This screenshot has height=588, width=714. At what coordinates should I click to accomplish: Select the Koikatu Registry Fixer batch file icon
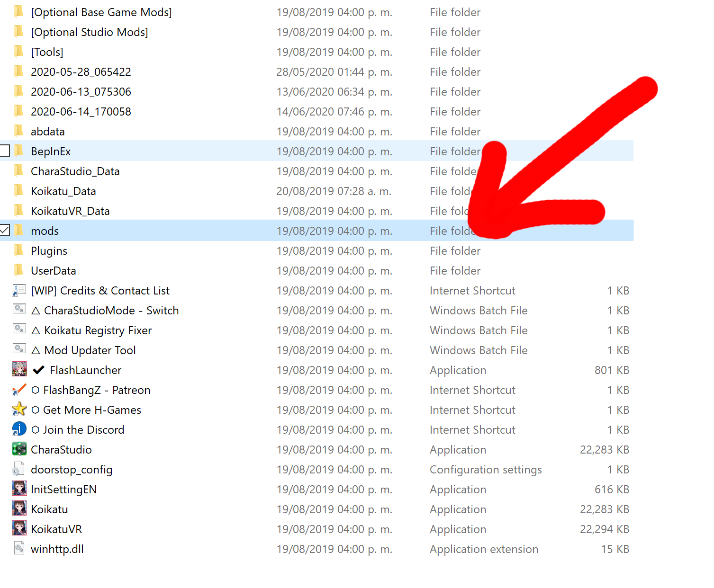pyautogui.click(x=19, y=329)
